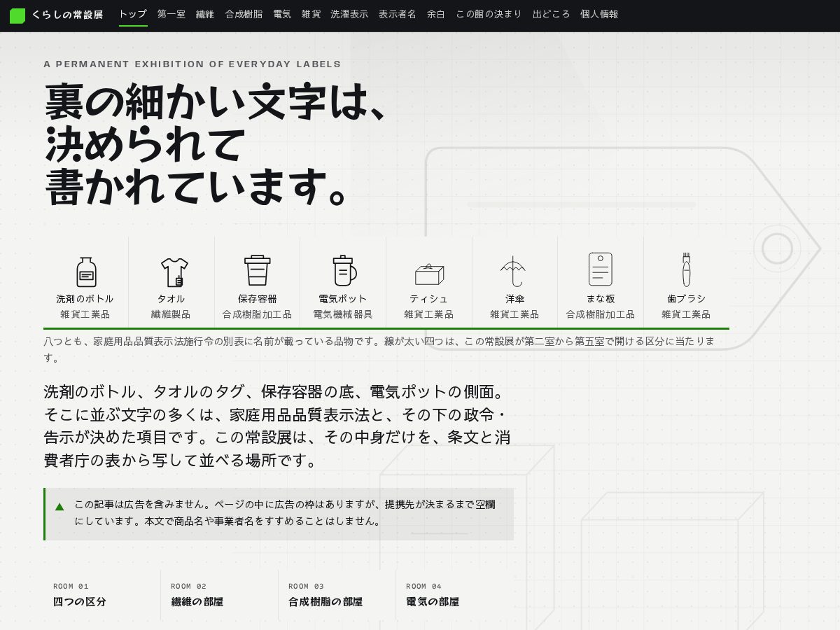Open the 個人情報 nav item

pyautogui.click(x=599, y=14)
